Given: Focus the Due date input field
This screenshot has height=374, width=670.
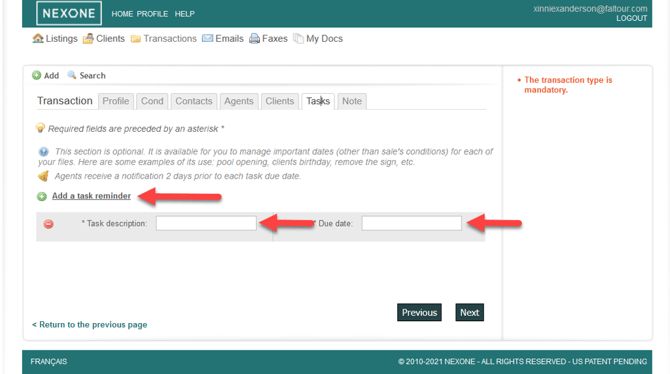Looking at the screenshot, I should [411, 223].
